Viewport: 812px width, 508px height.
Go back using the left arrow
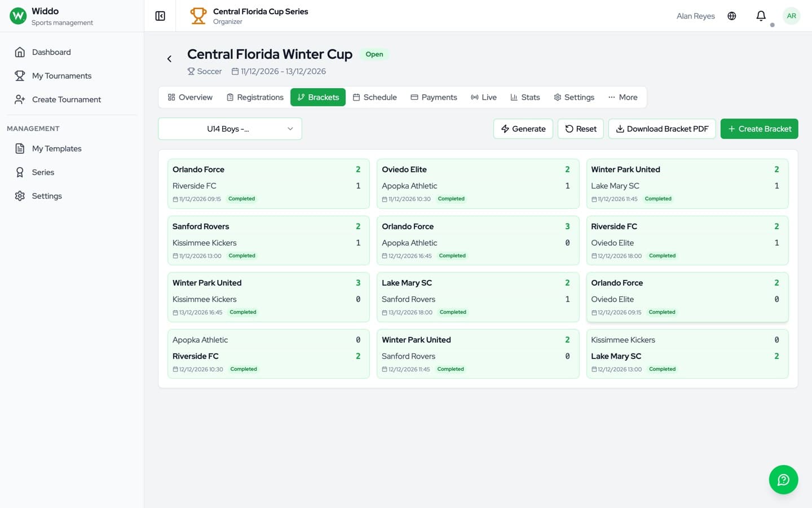pyautogui.click(x=169, y=59)
